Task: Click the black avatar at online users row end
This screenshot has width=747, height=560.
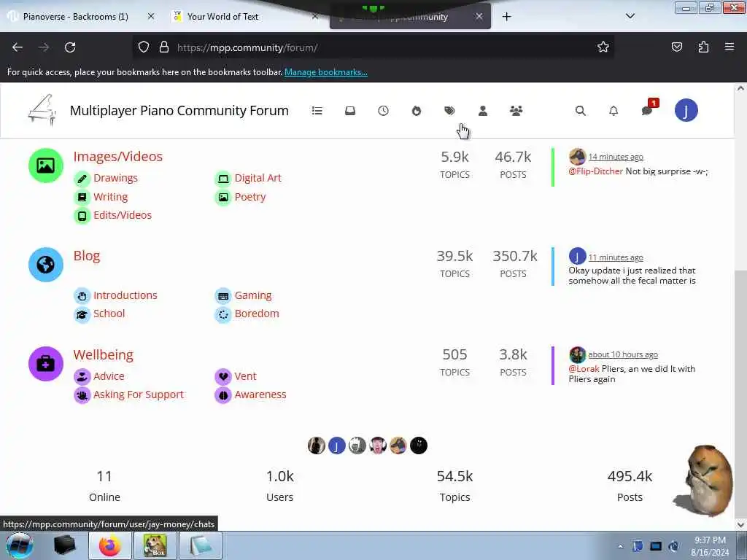Action: (x=419, y=446)
